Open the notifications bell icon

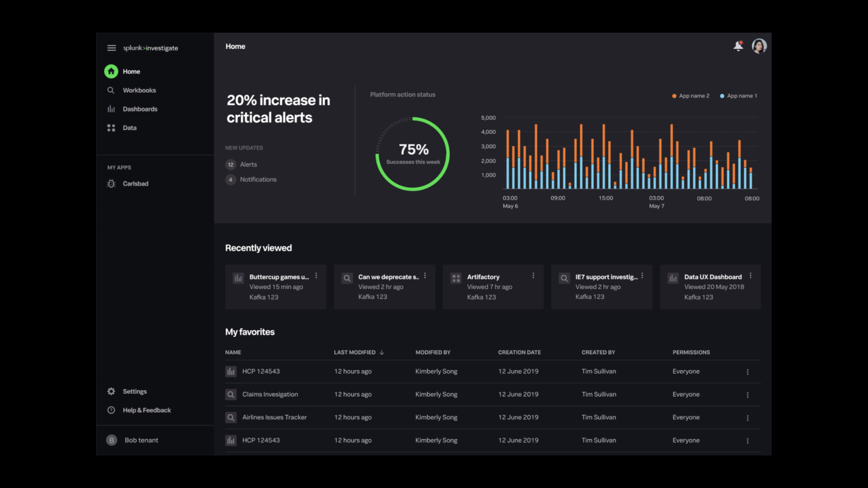point(738,46)
